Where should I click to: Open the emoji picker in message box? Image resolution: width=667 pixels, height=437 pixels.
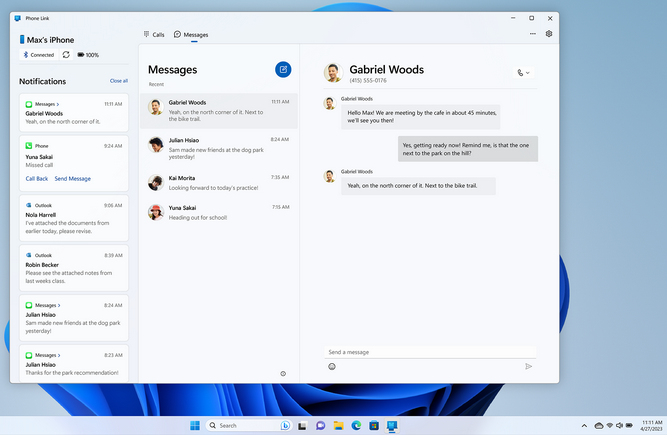pos(332,366)
